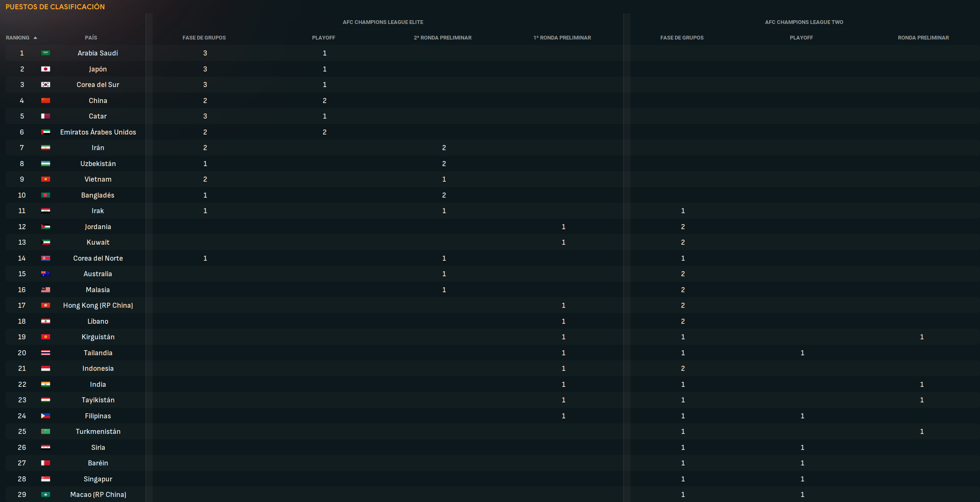Click the Vietnam flag icon
The height and width of the screenshot is (502, 980).
[x=45, y=179]
